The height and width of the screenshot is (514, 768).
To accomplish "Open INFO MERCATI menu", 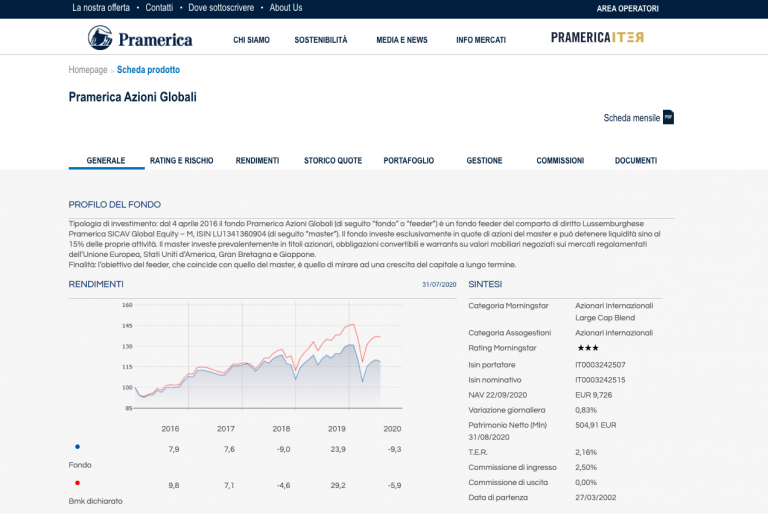I will coord(481,40).
